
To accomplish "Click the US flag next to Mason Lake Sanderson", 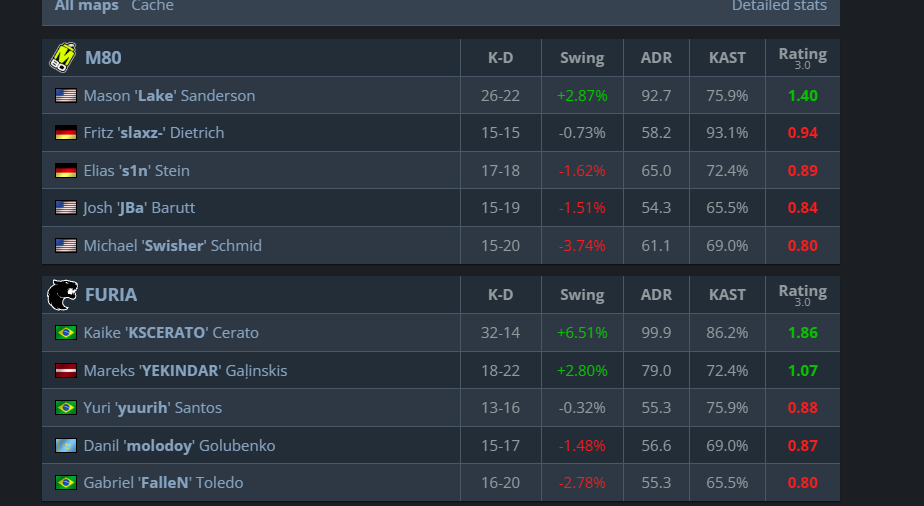I will pos(65,95).
